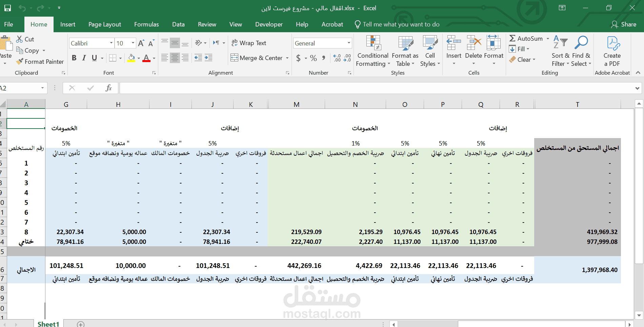Image resolution: width=644 pixels, height=327 pixels.
Task: Click Merge & Center button
Action: click(x=257, y=58)
